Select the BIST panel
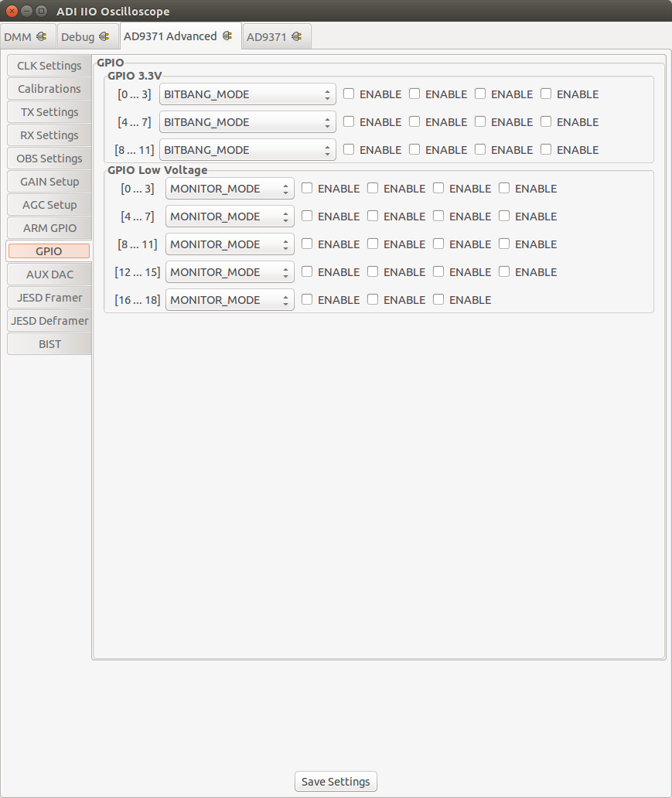The height and width of the screenshot is (798, 672). coord(49,343)
